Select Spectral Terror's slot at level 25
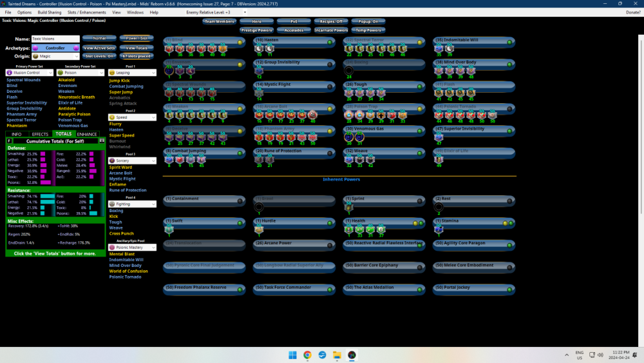Image resolution: width=644 pixels, height=363 pixels. [370, 49]
